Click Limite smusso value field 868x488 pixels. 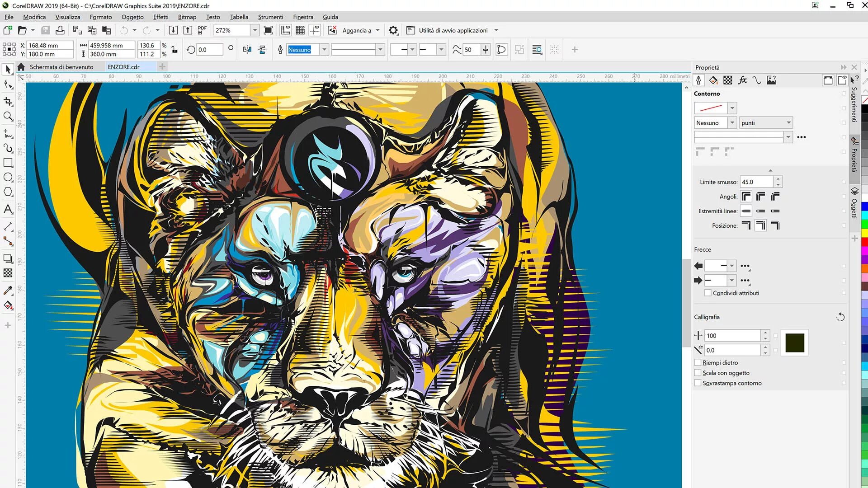coord(757,182)
